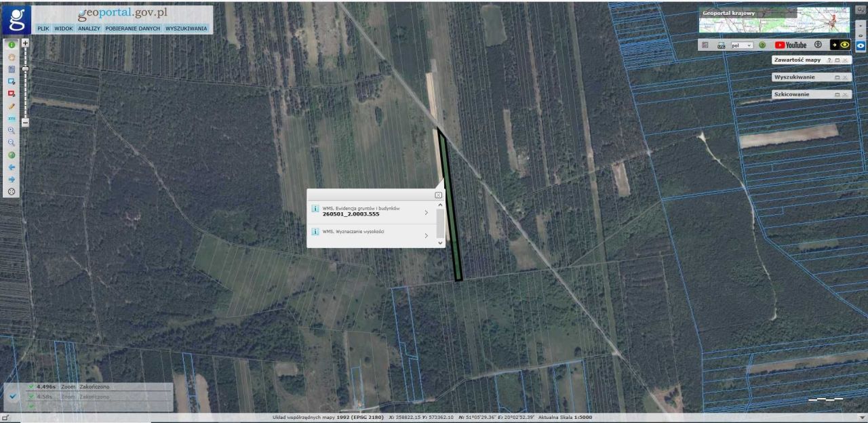Viewport: 868px width, 423px height.
Task: Expand the Wyznaczanie wysokości entry
Action: coord(426,235)
